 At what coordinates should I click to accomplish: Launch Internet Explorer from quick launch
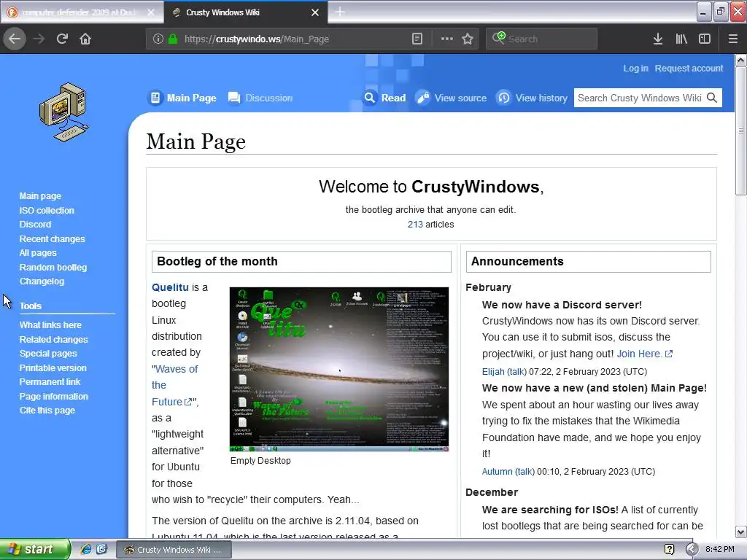[x=86, y=549]
